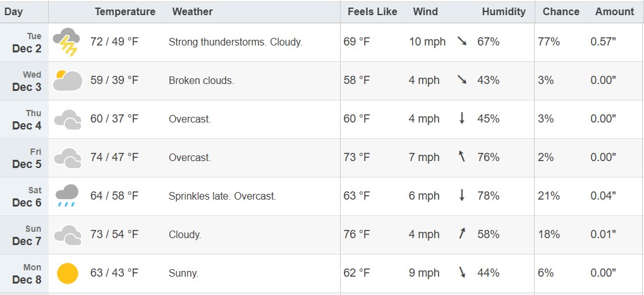Open the Sat Dec 6 day cell
Viewport: 644px width, 295px height.
coord(24,196)
